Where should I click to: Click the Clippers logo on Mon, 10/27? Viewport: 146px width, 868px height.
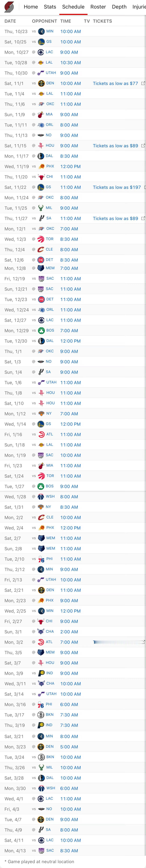point(41,52)
